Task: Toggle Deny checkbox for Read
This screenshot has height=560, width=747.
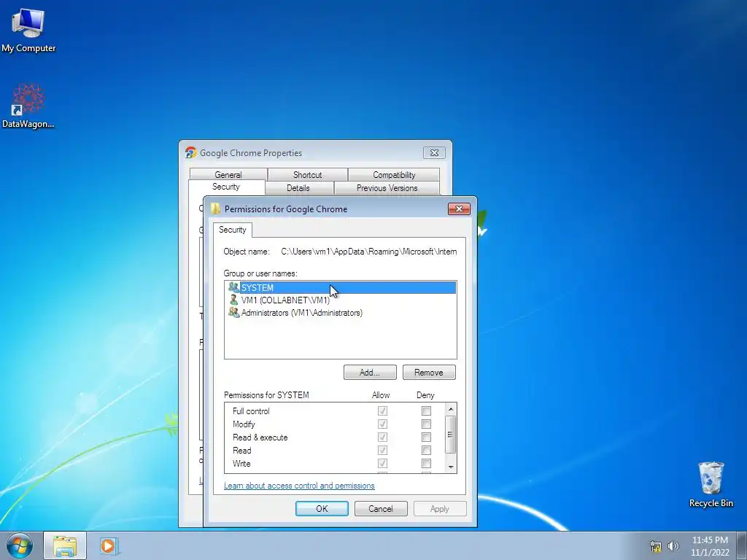Action: tap(426, 451)
